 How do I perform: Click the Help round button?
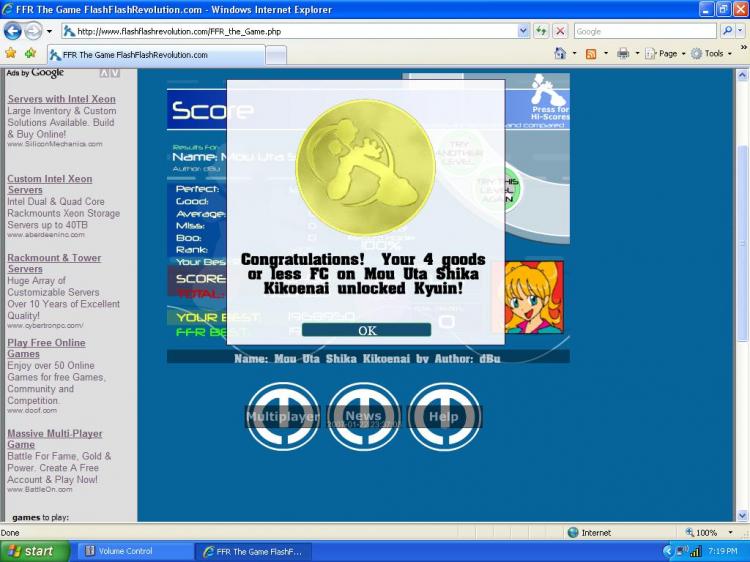pyautogui.click(x=444, y=417)
